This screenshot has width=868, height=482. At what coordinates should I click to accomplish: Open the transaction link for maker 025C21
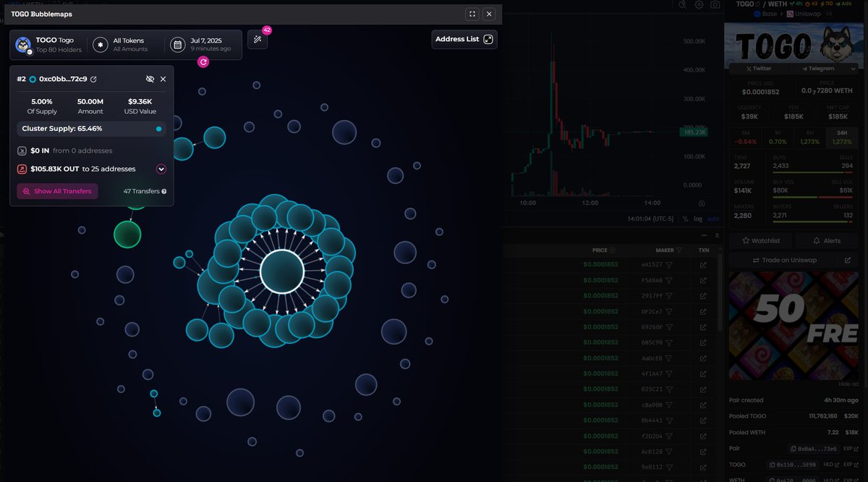tap(703, 389)
